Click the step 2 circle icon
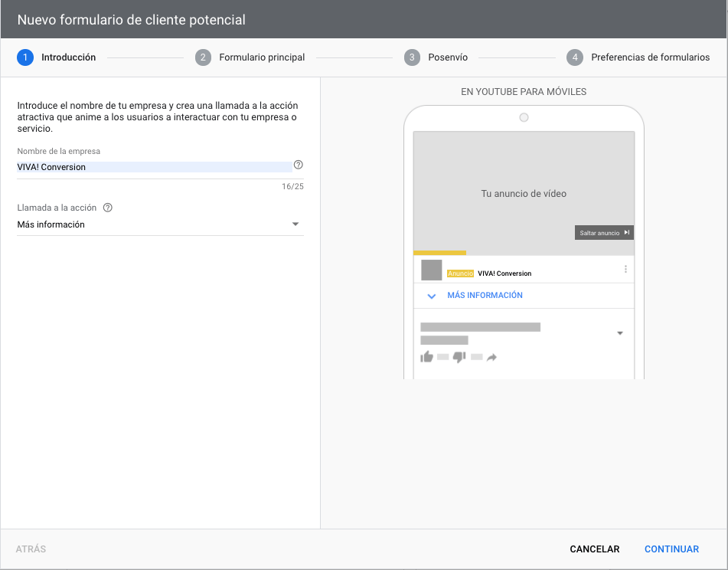 (x=203, y=57)
